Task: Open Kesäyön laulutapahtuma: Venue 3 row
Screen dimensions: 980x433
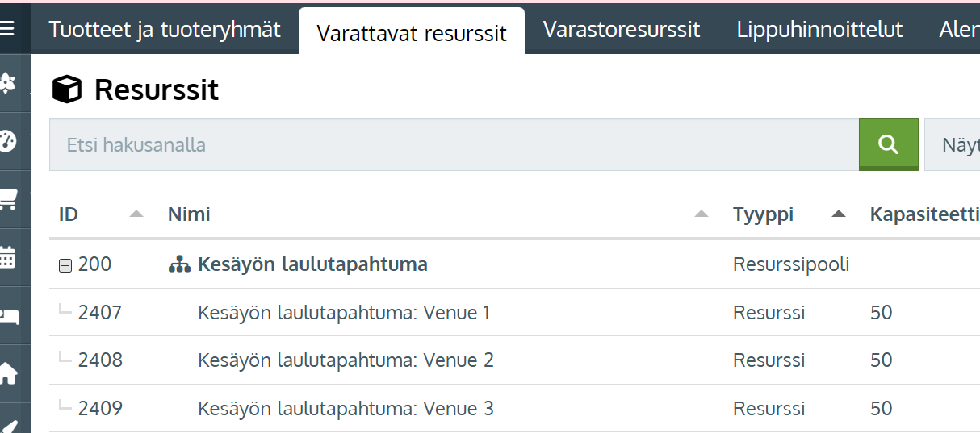Action: pyautogui.click(x=346, y=409)
